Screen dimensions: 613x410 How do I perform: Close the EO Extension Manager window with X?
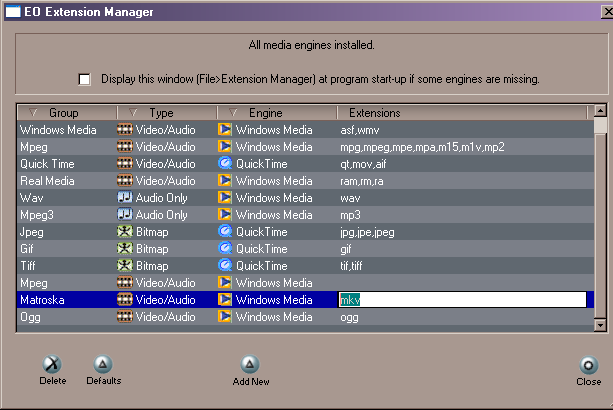coord(607,12)
